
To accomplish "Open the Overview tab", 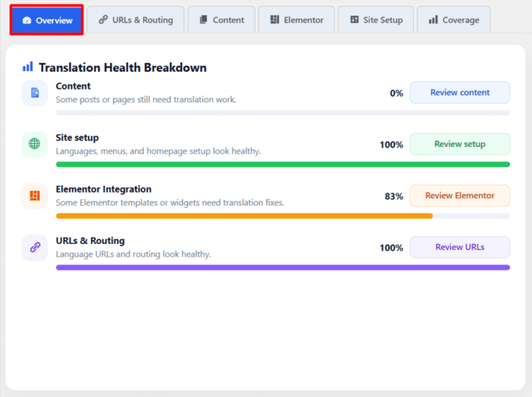I will point(47,20).
